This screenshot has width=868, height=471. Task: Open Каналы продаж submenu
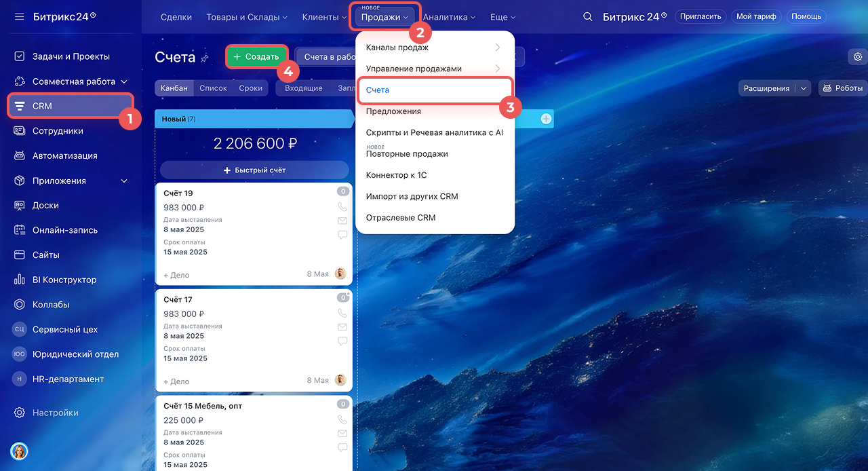pyautogui.click(x=434, y=48)
